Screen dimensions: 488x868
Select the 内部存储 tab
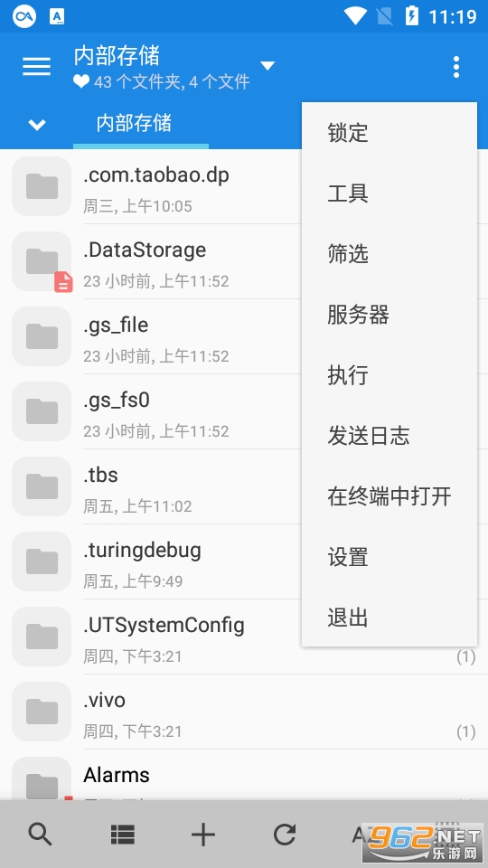[x=135, y=123]
